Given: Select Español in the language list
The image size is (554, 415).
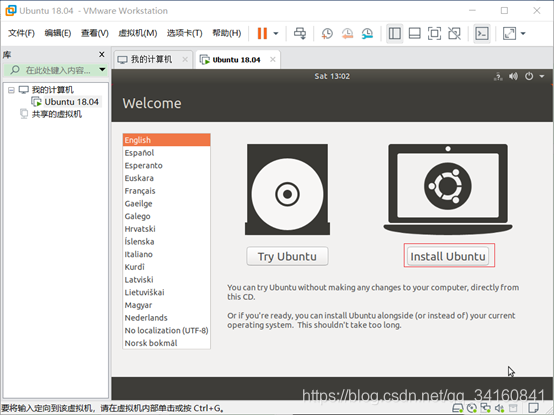Looking at the screenshot, I should pyautogui.click(x=167, y=153).
